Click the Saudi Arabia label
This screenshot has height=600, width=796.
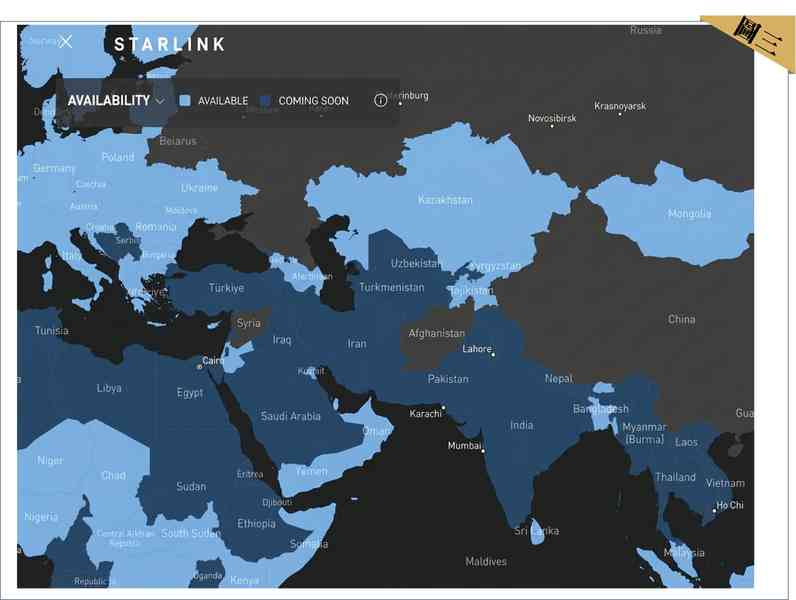(x=290, y=416)
